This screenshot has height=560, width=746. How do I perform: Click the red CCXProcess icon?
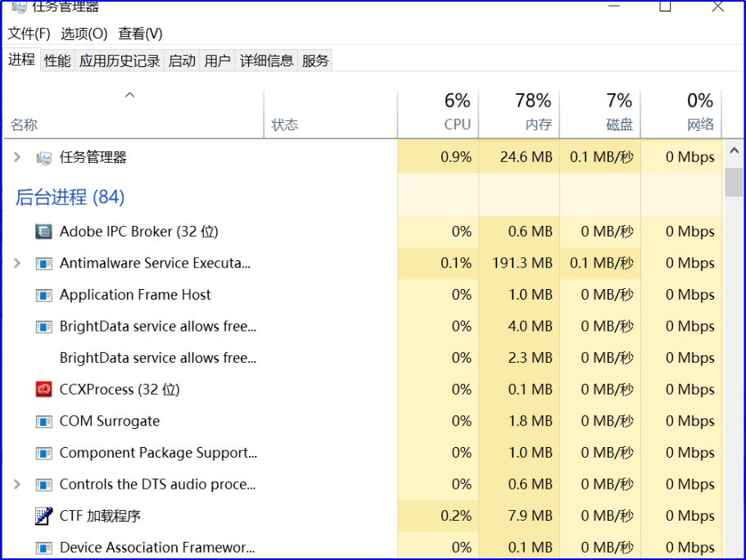(x=44, y=390)
